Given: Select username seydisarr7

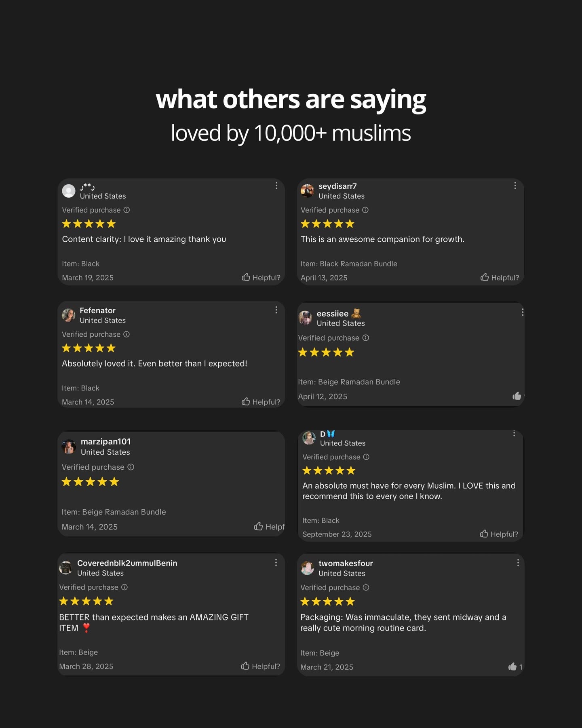Looking at the screenshot, I should coord(337,186).
